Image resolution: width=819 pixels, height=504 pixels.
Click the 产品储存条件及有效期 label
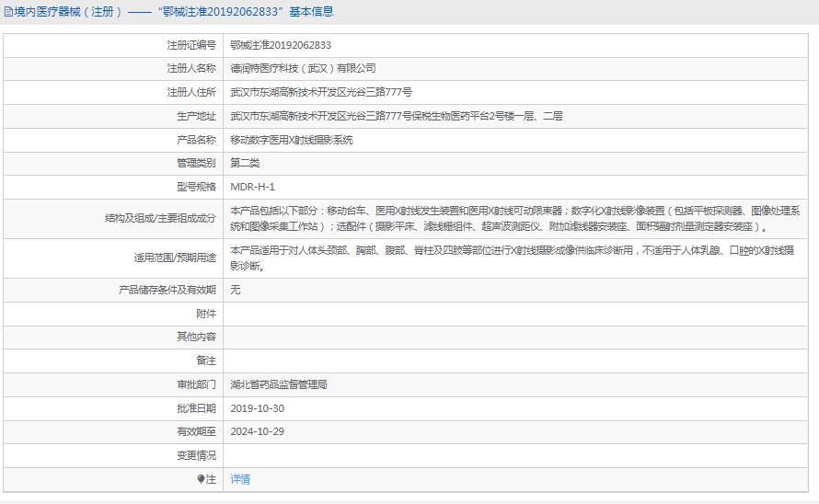pyautogui.click(x=167, y=290)
